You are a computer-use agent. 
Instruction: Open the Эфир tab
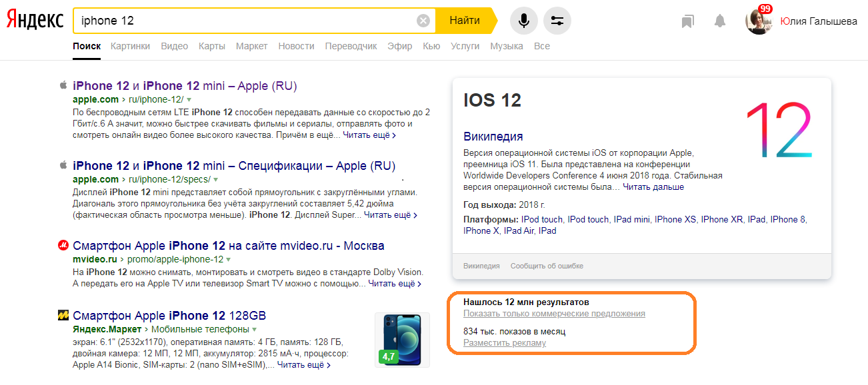tap(400, 46)
